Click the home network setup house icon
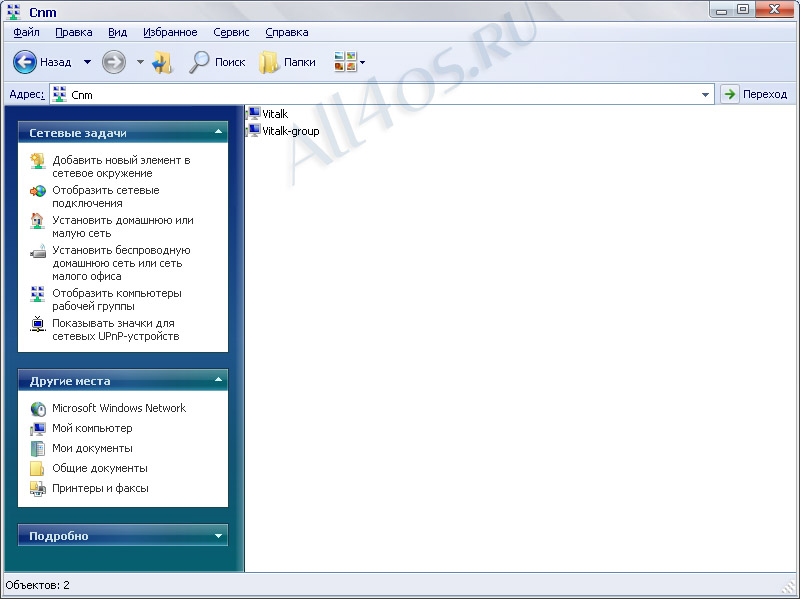 37,221
